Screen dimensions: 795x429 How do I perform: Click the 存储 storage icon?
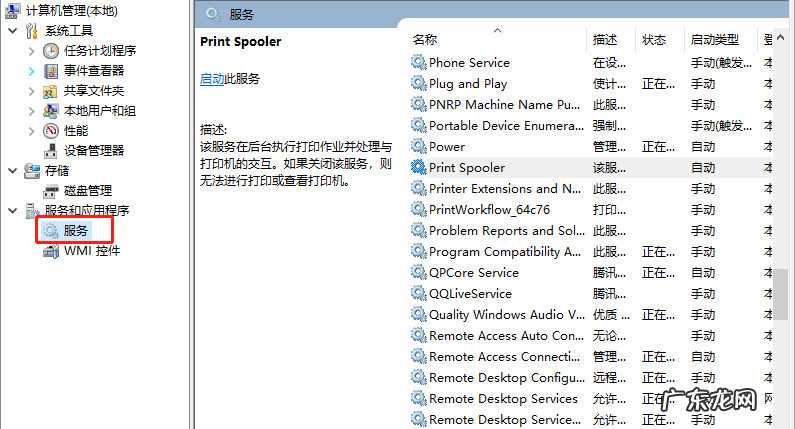click(32, 171)
